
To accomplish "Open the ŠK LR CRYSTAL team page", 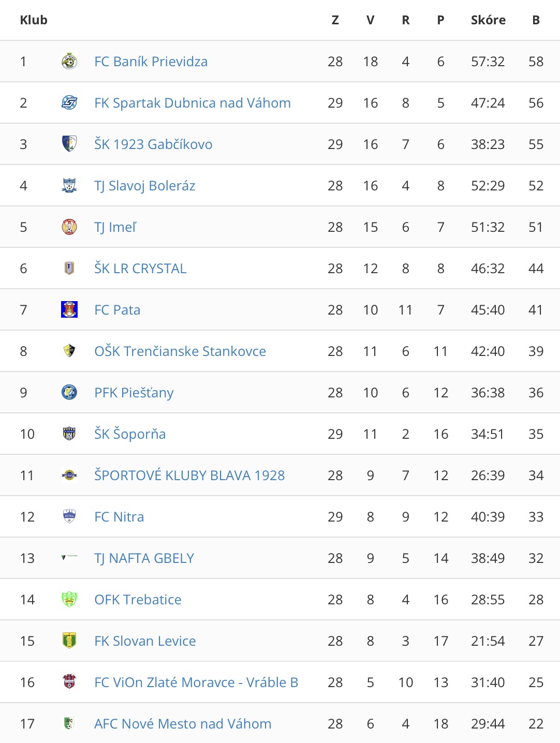I will (140, 269).
